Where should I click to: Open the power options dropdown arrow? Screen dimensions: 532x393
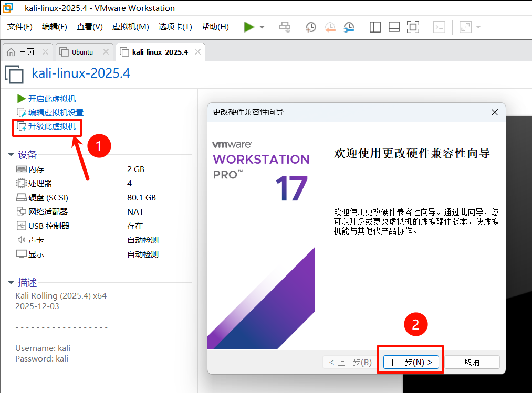tap(262, 27)
